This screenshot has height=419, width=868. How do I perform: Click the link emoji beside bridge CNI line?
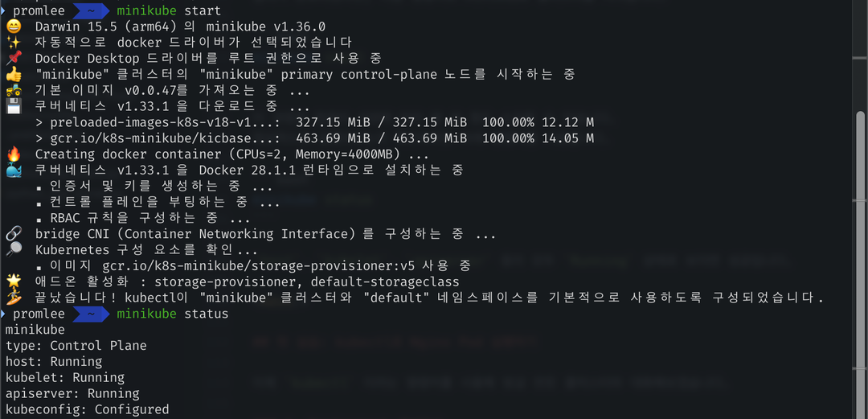pyautogui.click(x=13, y=234)
